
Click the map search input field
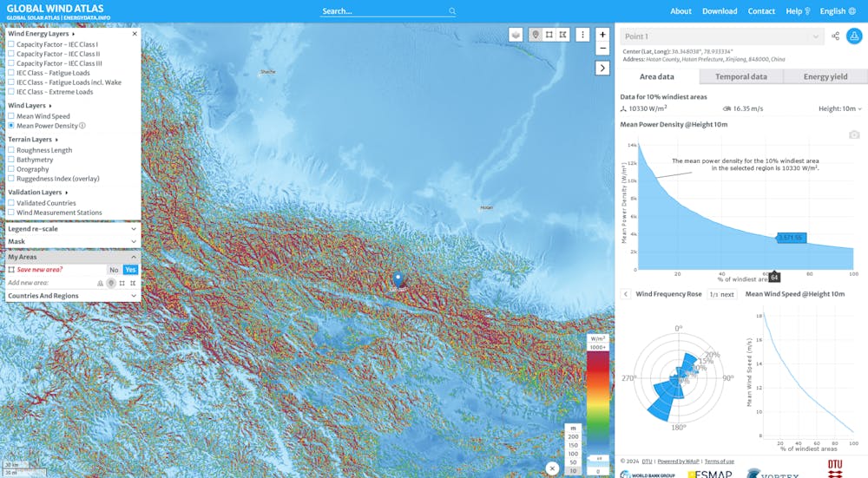(387, 11)
